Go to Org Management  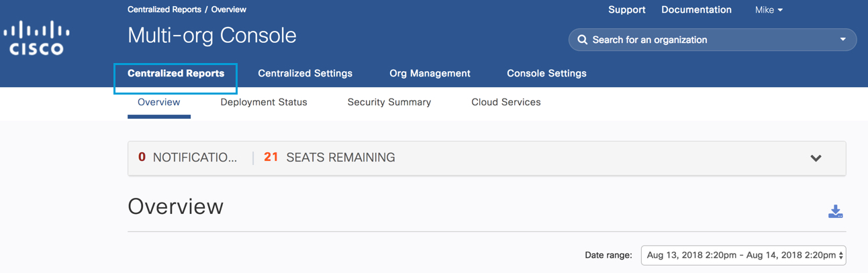tap(430, 74)
